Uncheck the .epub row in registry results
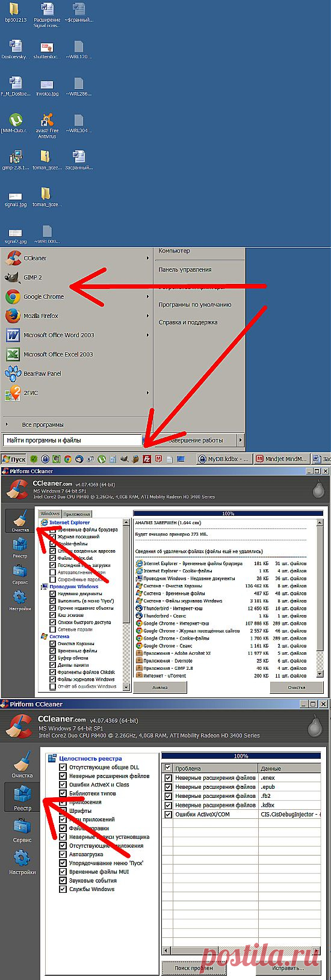Viewport: 331px width, 980px height. 168,786
